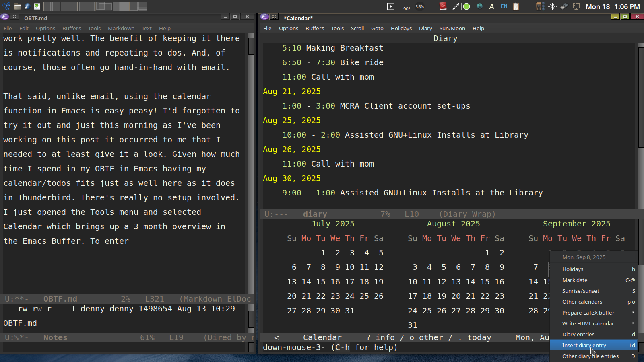Click the color picker pipette icon in the tray
This screenshot has width=644, height=362.
456,6
